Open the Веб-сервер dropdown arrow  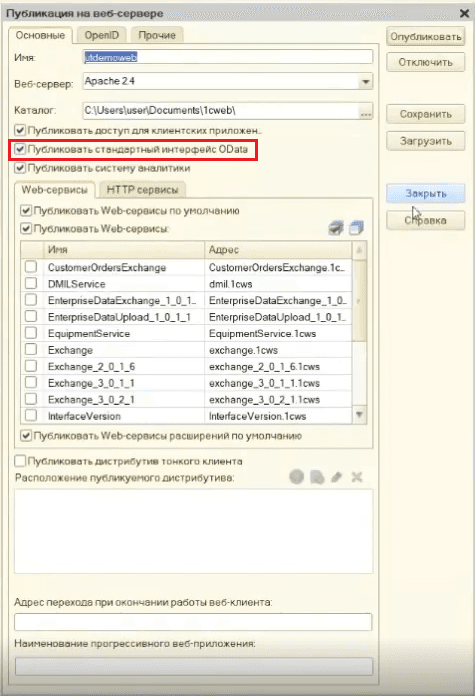(365, 82)
